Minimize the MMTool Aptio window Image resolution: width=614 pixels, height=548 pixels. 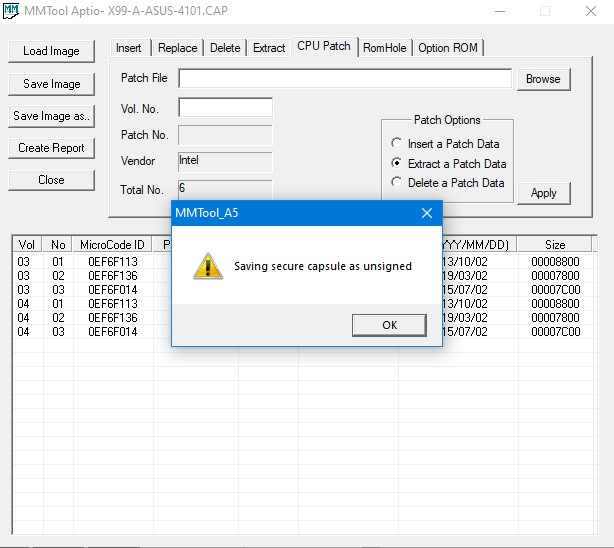click(500, 11)
